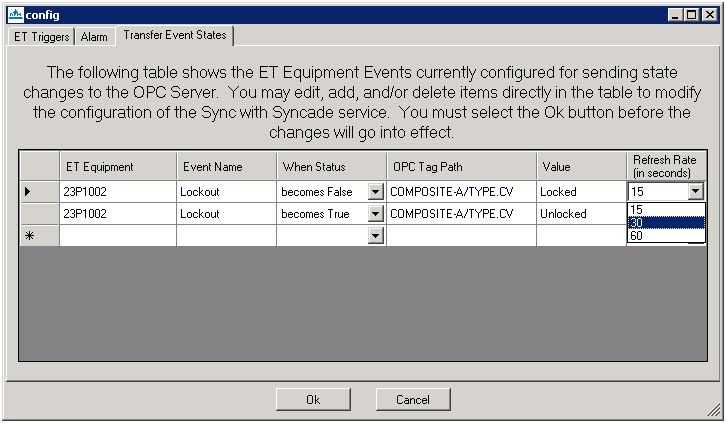Choose 15 in the refresh rate list
726x423 pixels.
pos(666,209)
